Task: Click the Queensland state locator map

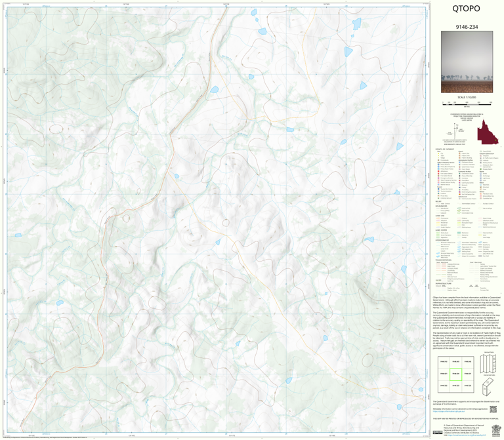Action: [488, 132]
